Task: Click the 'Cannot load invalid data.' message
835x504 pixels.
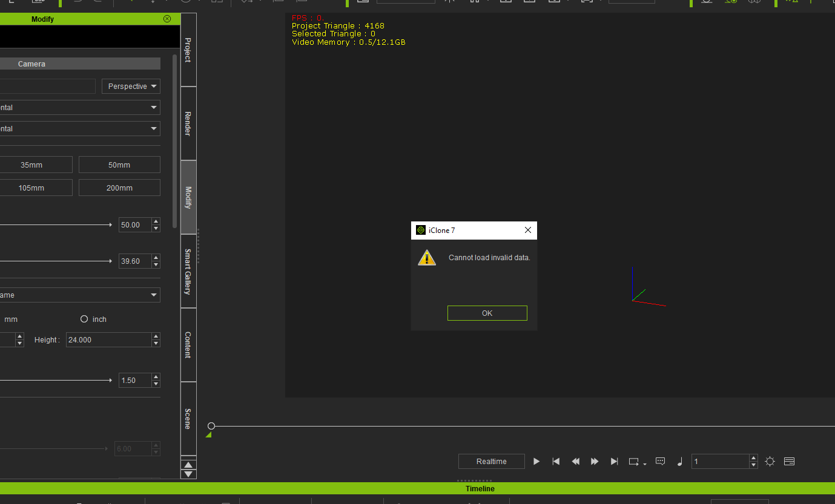Action: click(489, 257)
